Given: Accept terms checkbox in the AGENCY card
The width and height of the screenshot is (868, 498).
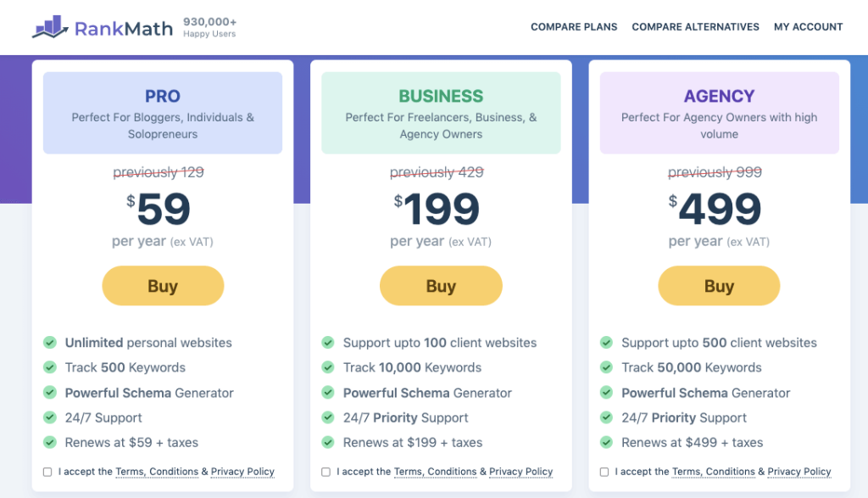Looking at the screenshot, I should [x=604, y=472].
